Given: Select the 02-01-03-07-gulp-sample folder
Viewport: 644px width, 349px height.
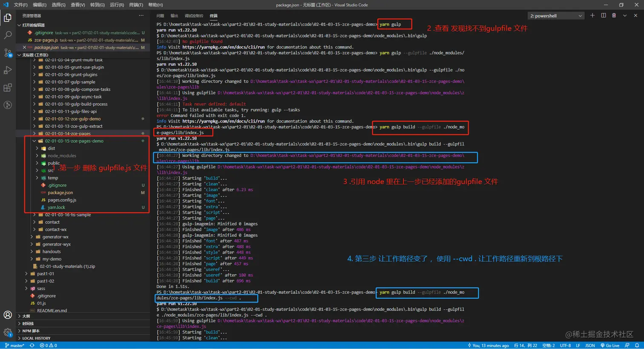Looking at the screenshot, I should point(70,82).
